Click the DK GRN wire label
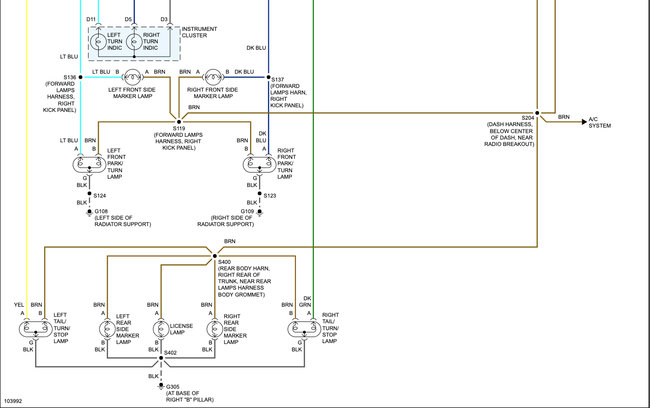The height and width of the screenshot is (408, 650). (306, 301)
